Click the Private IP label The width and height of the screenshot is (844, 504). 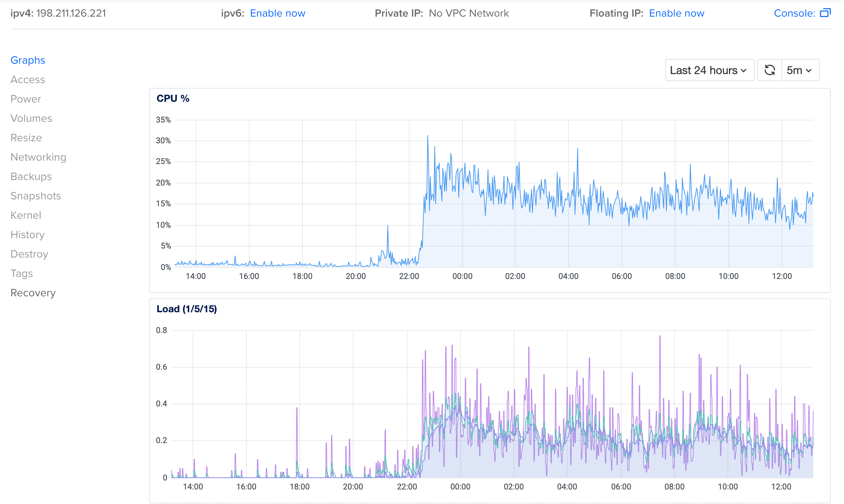[399, 13]
